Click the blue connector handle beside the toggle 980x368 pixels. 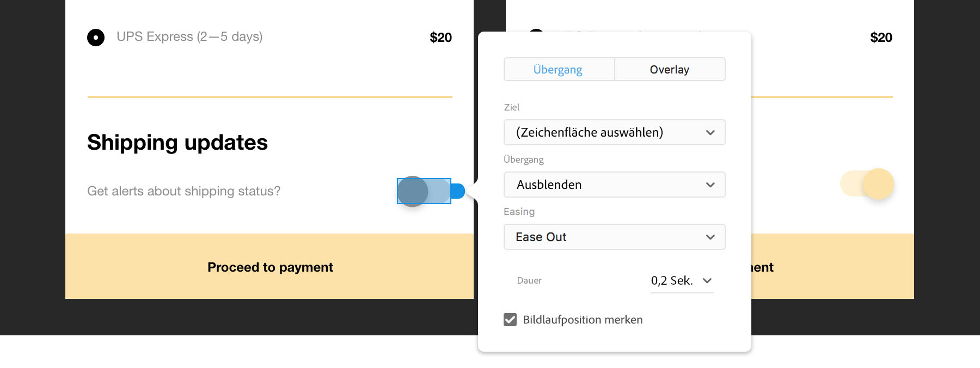click(x=458, y=191)
